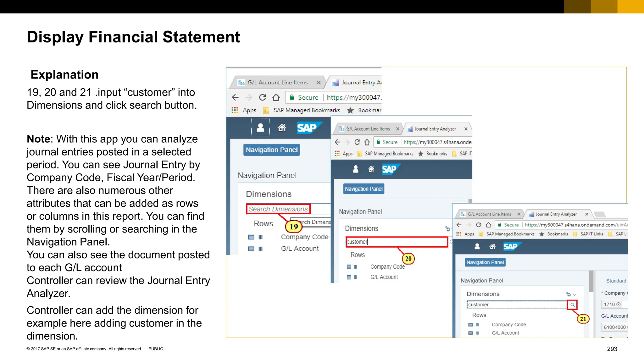644x362 pixels.
Task: Reload the page in right browser window
Action: point(479,225)
